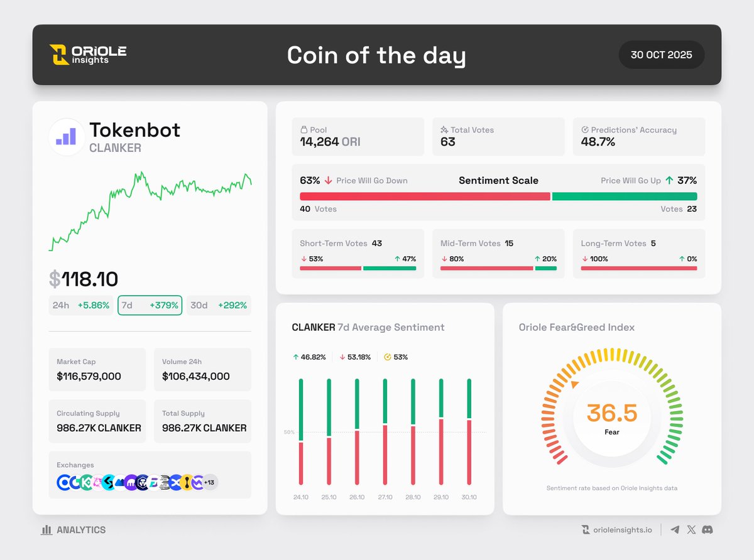Click the small Oriole logo beside orioleinsights.io
This screenshot has width=754, height=560.
(586, 530)
